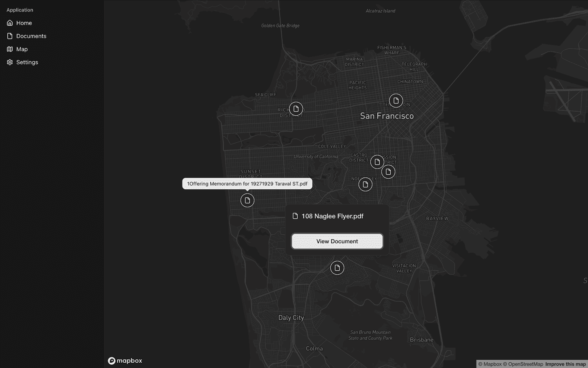
Task: Select the 108 Naglee Flyer.pdf popup title
Action: pos(332,216)
